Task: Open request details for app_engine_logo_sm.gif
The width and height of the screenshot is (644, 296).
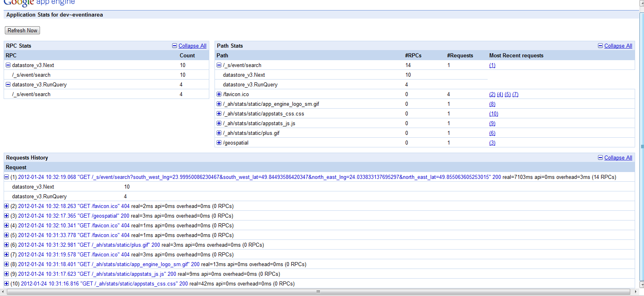Action: [109, 264]
